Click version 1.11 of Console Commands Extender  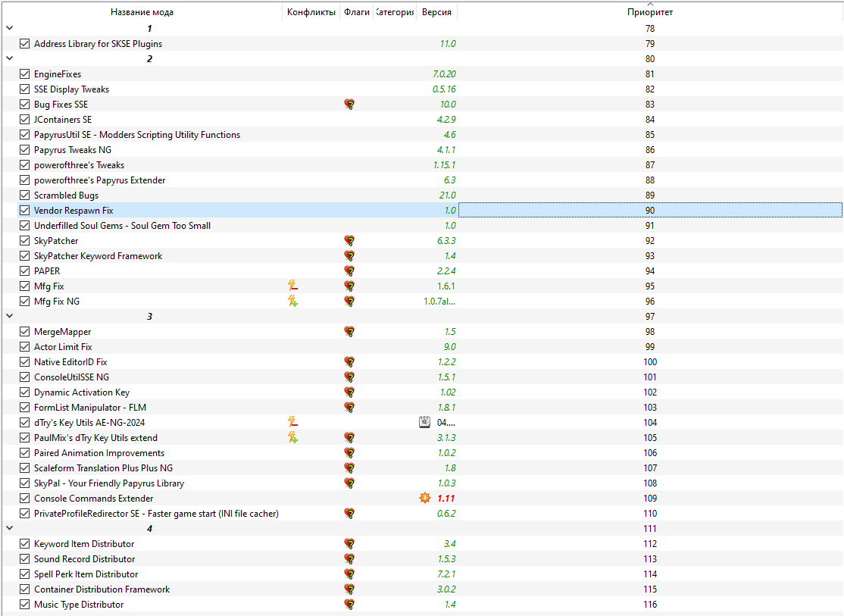pos(446,498)
